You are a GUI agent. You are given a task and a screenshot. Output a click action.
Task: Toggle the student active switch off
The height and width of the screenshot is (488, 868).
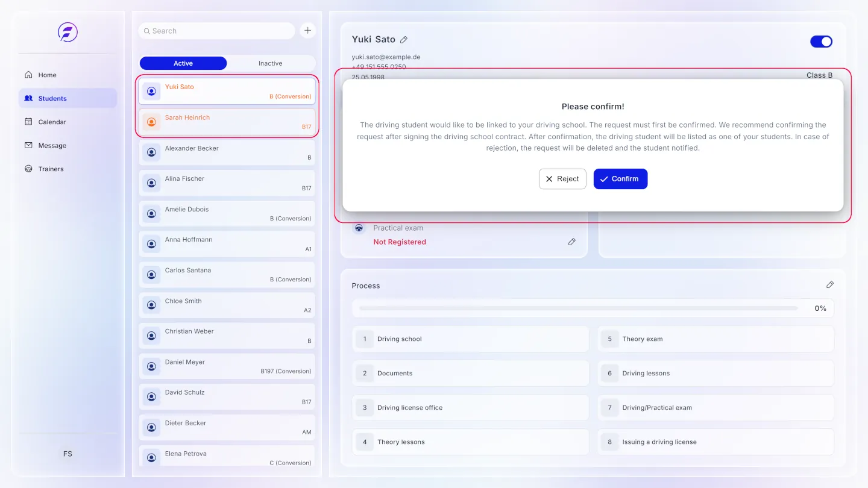pyautogui.click(x=821, y=42)
